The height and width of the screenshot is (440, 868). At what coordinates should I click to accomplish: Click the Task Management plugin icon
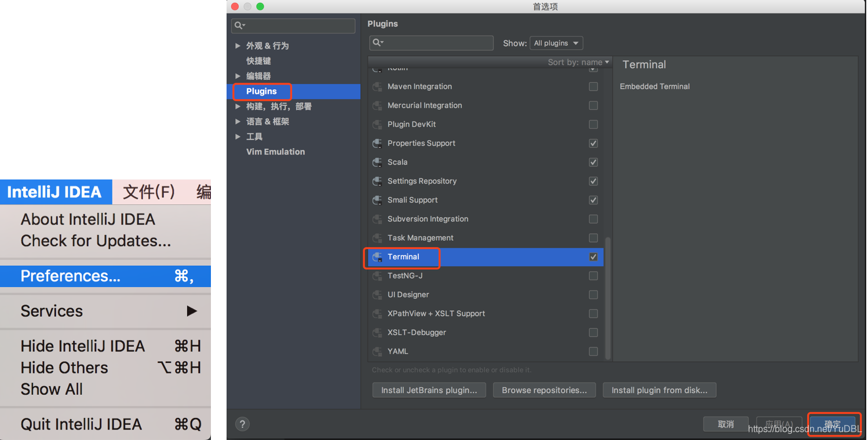coord(377,238)
